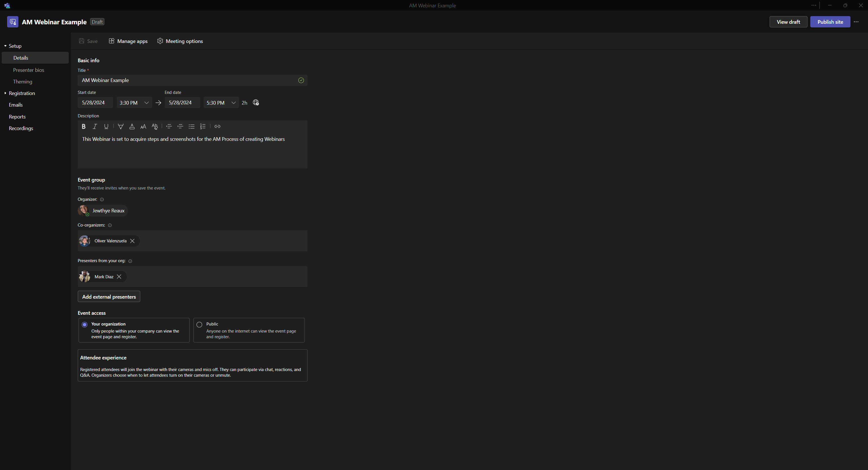The width and height of the screenshot is (868, 470).
Task: Go to the Recordings page
Action: tap(21, 128)
